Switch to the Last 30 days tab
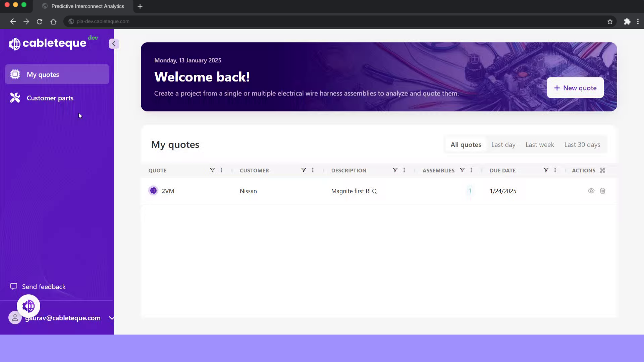 click(582, 144)
